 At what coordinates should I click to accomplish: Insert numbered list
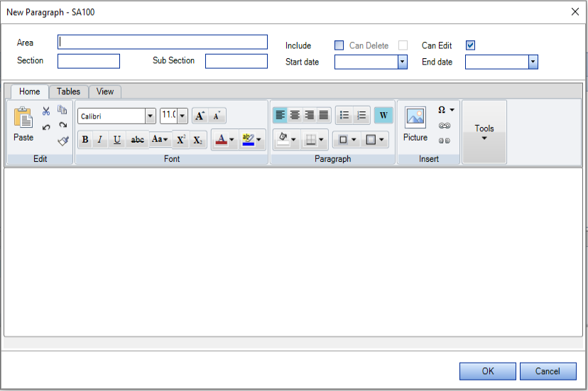pyautogui.click(x=361, y=115)
